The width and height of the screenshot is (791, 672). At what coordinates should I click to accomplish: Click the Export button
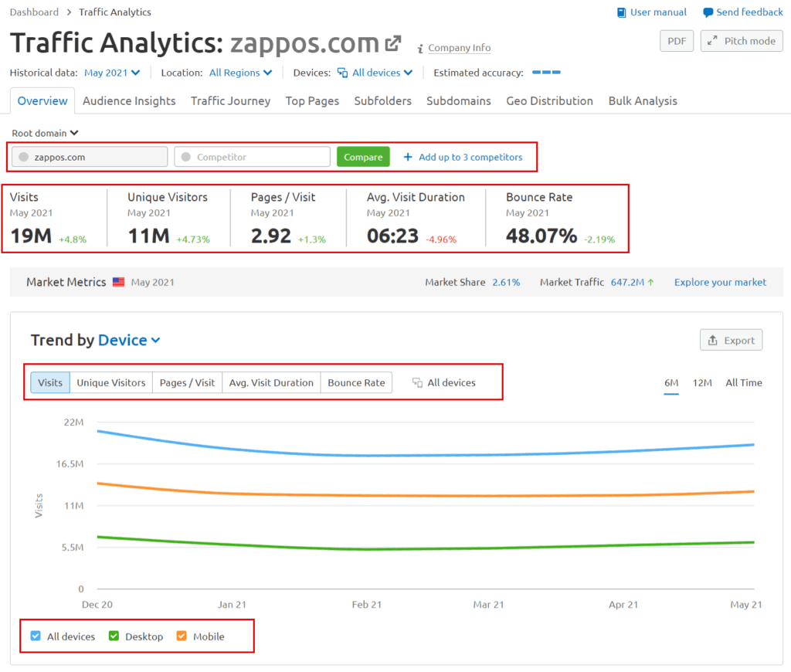coord(731,340)
